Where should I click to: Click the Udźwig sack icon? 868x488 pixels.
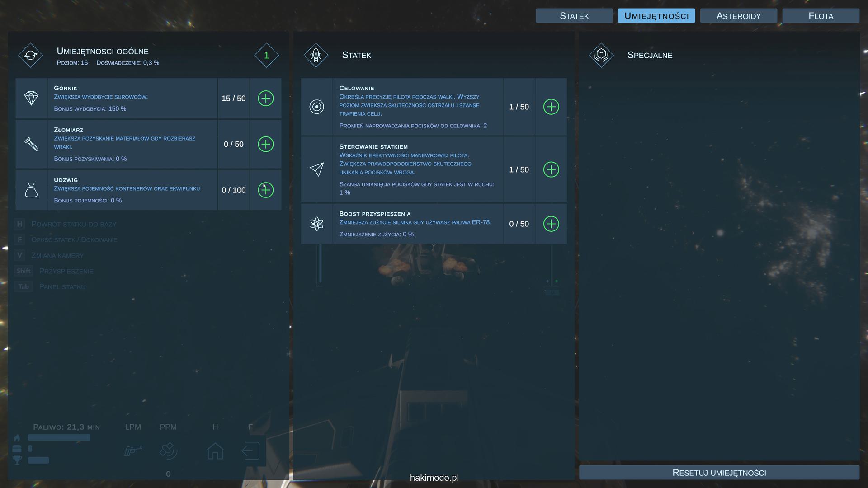(x=31, y=190)
